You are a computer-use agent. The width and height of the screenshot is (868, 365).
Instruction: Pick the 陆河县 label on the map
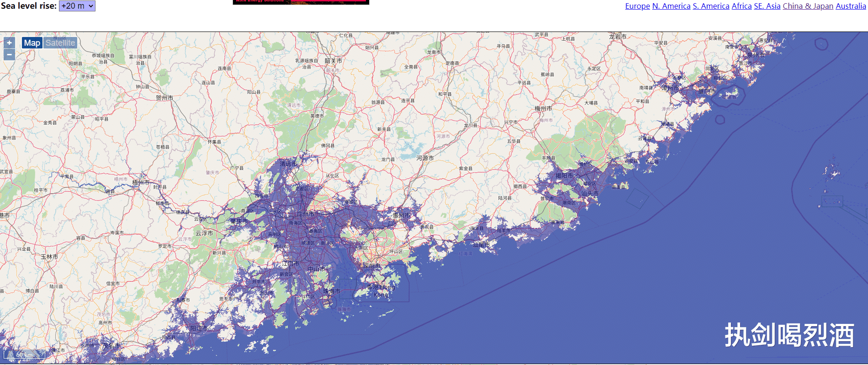[x=505, y=198]
